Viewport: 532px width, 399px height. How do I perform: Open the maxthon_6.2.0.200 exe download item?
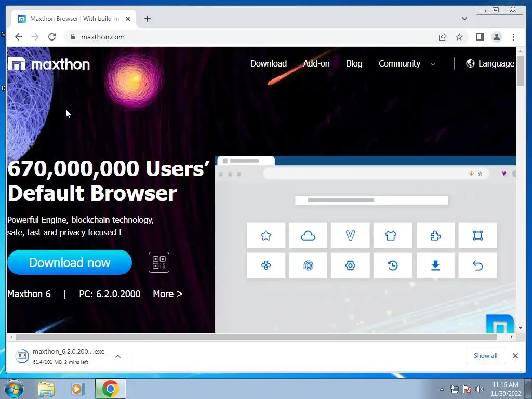(60, 356)
